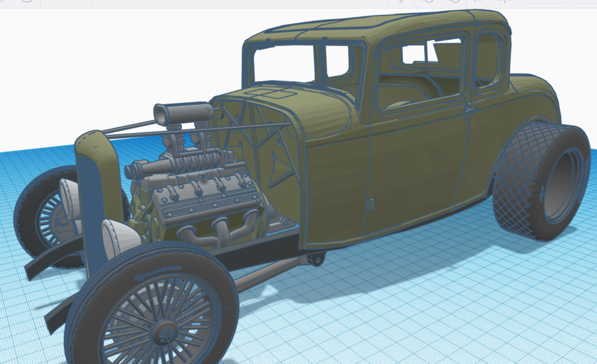Click the small door handle
The image size is (597, 364).
(370, 204)
